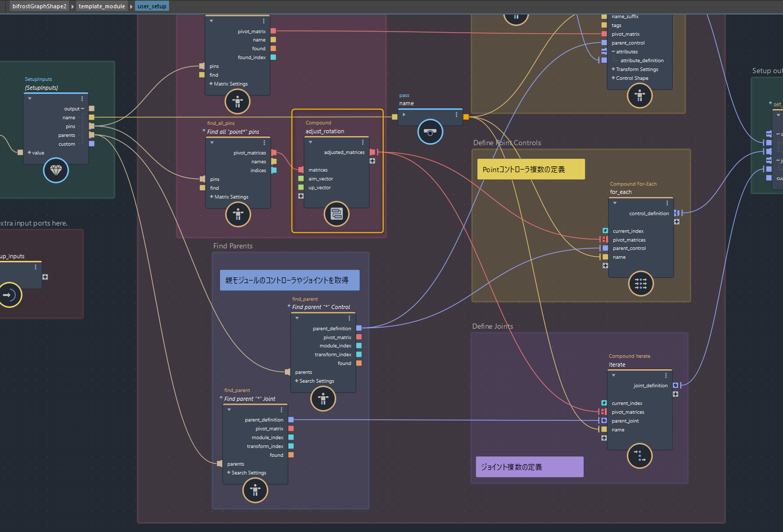Image resolution: width=783 pixels, height=532 pixels.
Task: Click the iterate icon on the iterate compound
Action: click(639, 456)
